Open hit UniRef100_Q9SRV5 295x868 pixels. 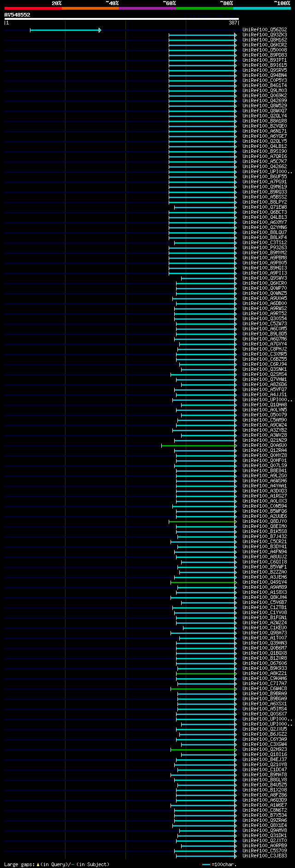pyautogui.click(x=265, y=70)
